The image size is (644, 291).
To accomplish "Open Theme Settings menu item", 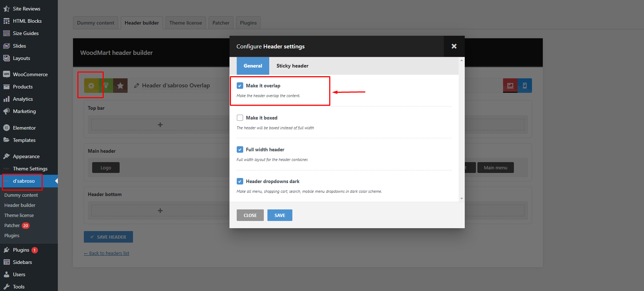I will 29,169.
